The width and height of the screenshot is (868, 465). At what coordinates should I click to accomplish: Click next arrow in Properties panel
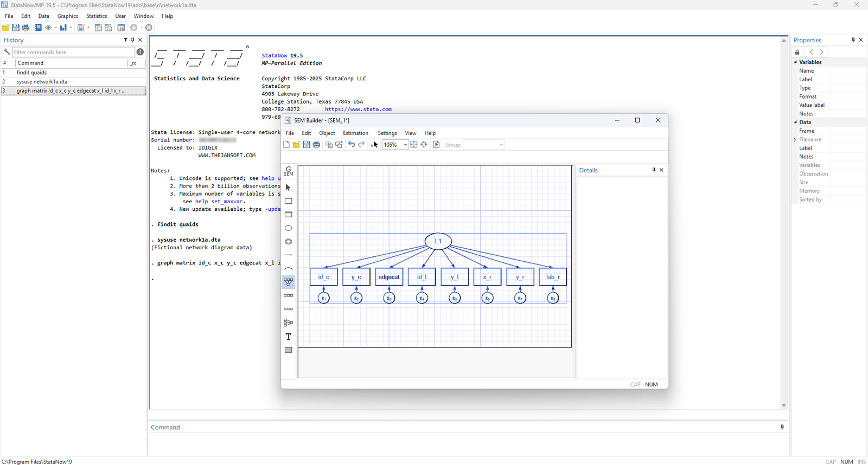[822, 52]
